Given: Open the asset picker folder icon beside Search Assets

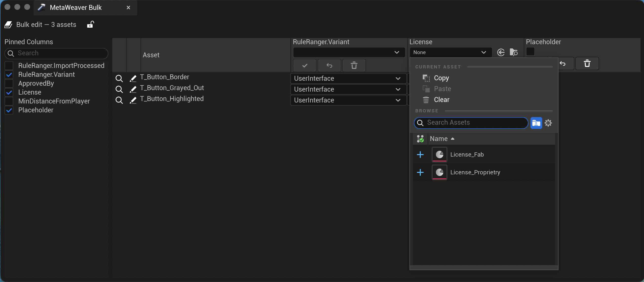Looking at the screenshot, I should click(x=536, y=123).
